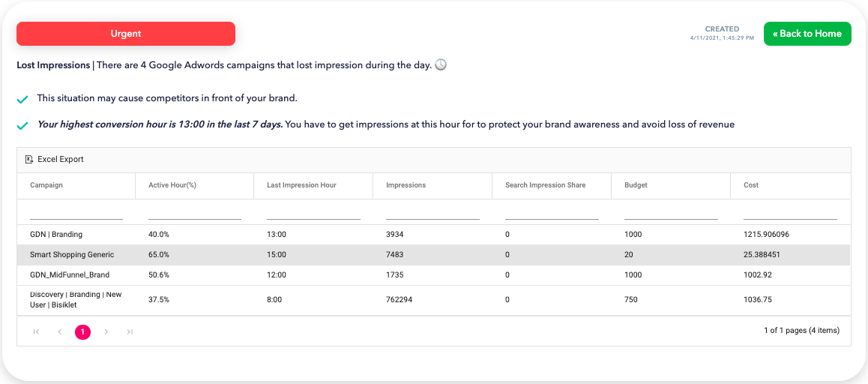Go to previous page arrow
This screenshot has height=384, width=868.
(59, 331)
